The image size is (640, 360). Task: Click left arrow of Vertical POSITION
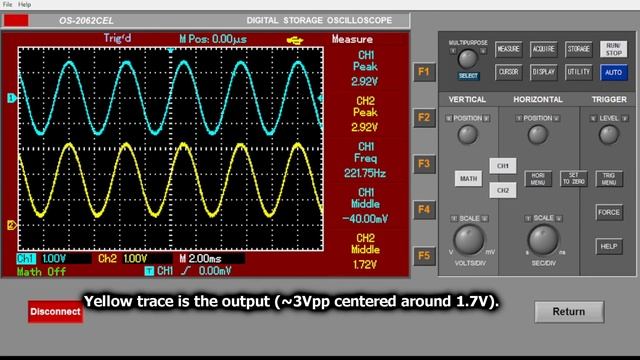pos(449,118)
